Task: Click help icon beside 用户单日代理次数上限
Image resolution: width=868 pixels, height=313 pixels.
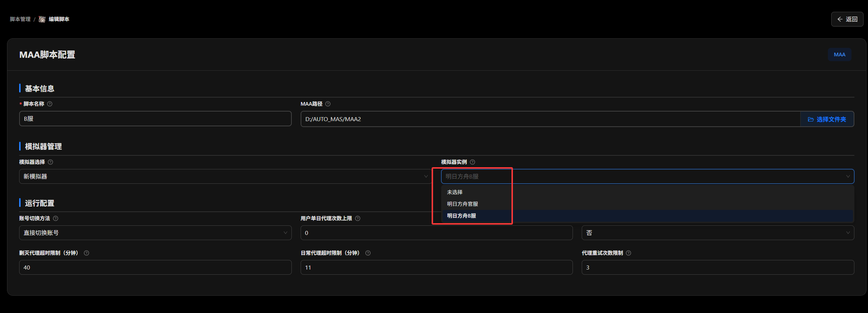Action: 358,218
